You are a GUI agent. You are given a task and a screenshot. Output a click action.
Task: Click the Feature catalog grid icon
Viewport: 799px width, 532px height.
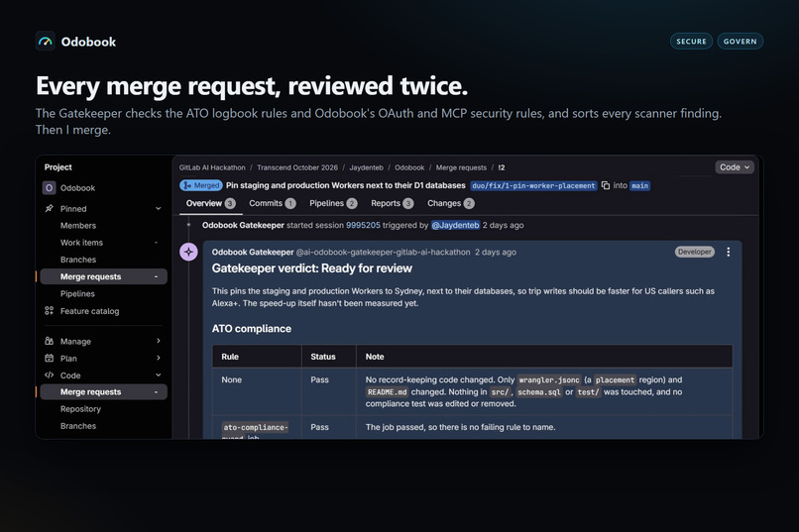click(49, 310)
